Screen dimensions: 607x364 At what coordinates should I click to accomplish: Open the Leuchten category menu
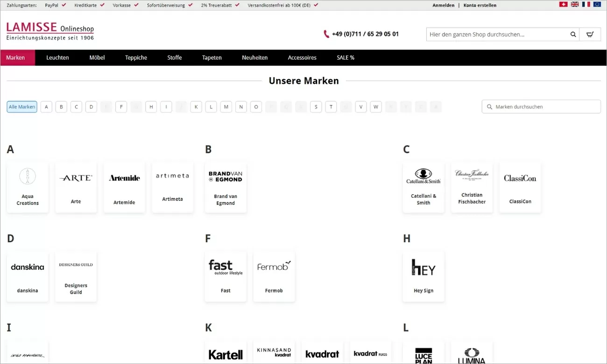coord(57,57)
